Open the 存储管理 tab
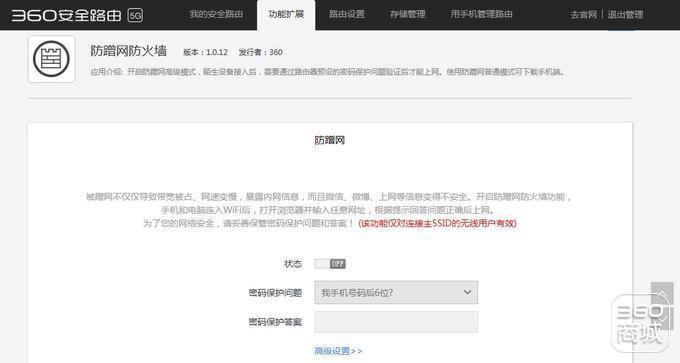The width and height of the screenshot is (680, 363). [x=407, y=14]
